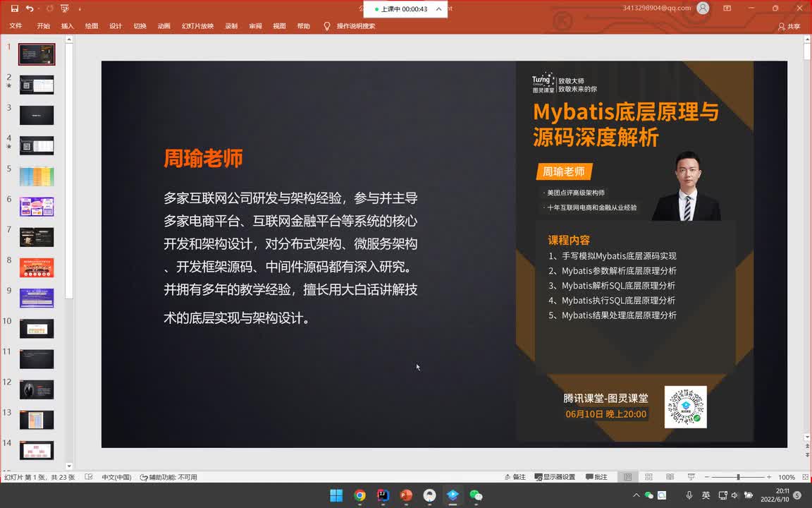Click slide panel scroll up arrow

[69, 40]
